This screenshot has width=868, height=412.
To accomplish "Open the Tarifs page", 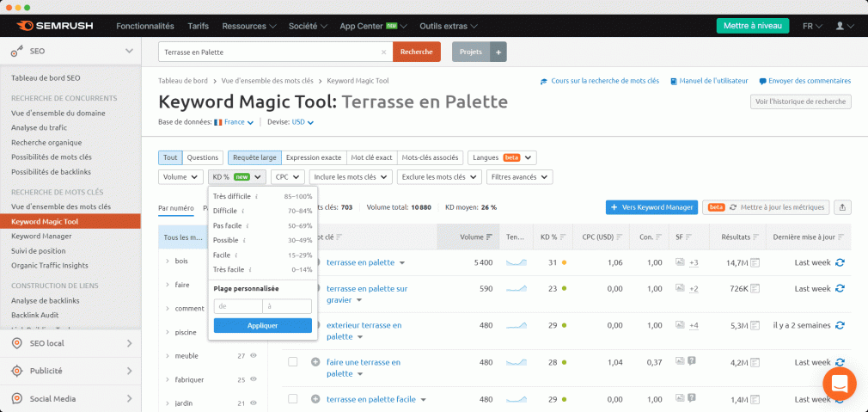I will 199,26.
